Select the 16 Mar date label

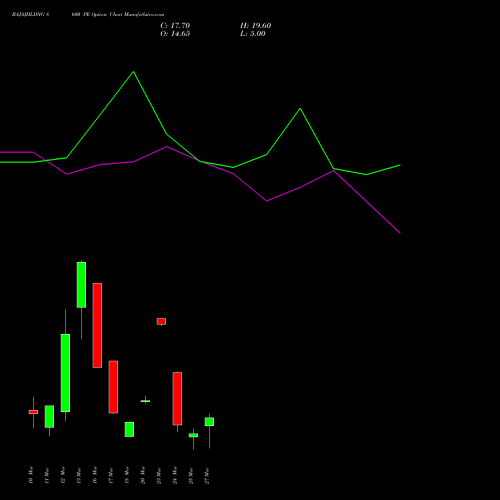(x=95, y=475)
